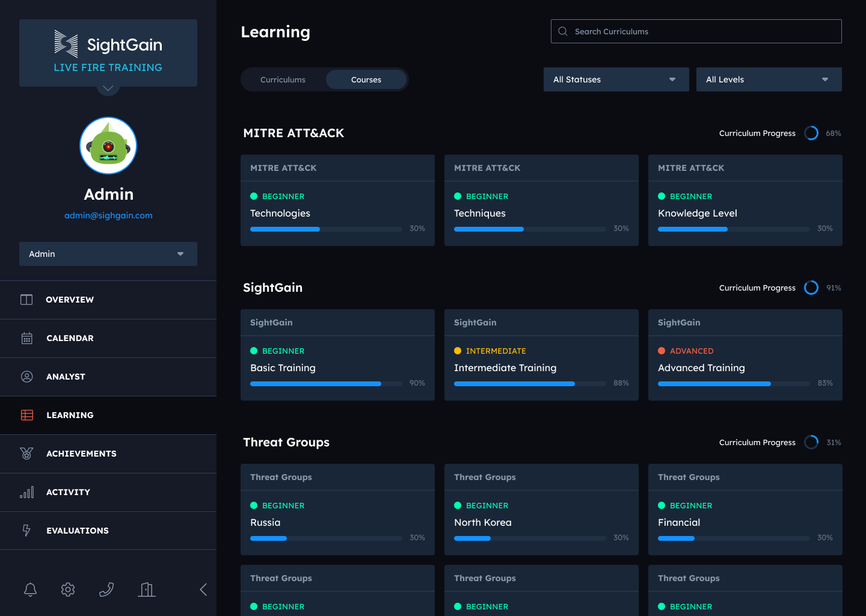The height and width of the screenshot is (616, 866).
Task: Click Advanced Training 83% progress bar
Action: 734,384
